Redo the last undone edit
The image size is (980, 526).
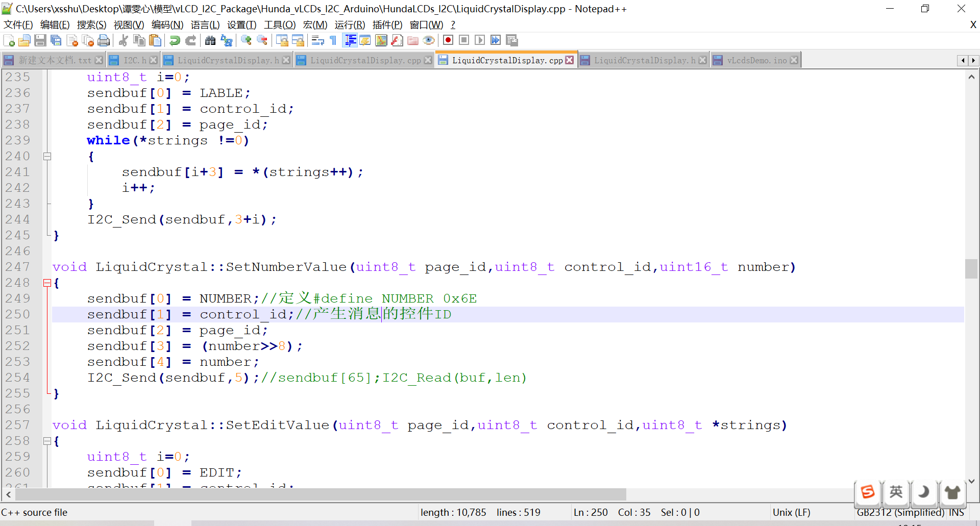[x=190, y=40]
